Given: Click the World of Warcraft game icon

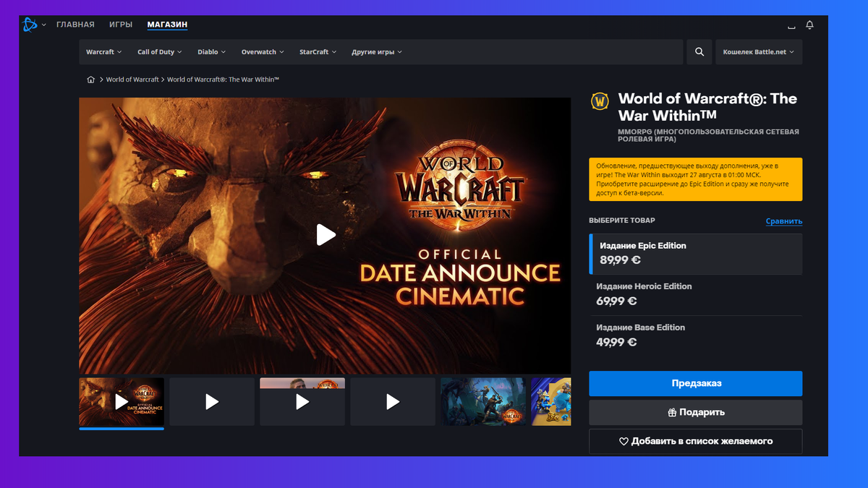Looking at the screenshot, I should (x=600, y=101).
